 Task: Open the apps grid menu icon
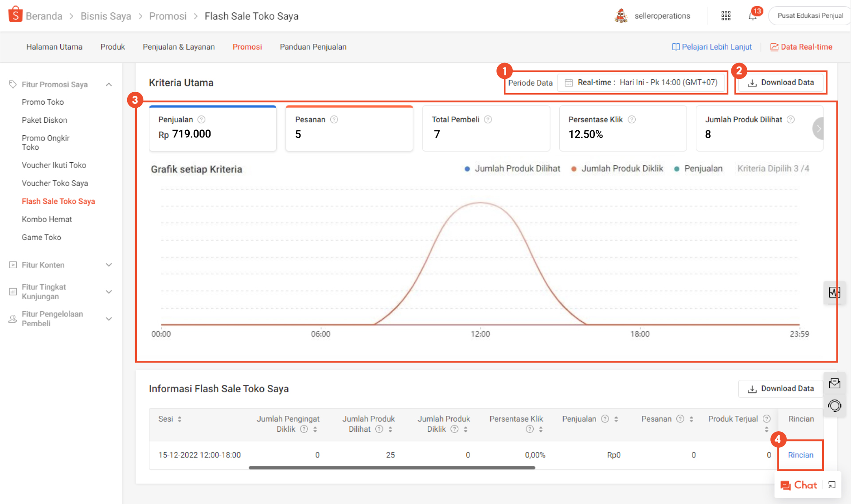click(726, 16)
